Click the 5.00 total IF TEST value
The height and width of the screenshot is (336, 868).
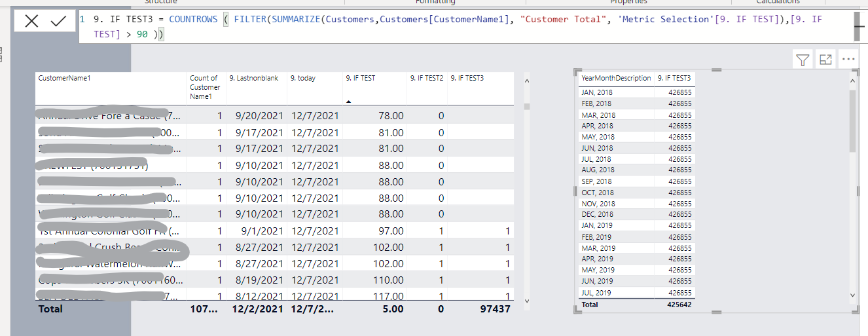click(391, 308)
